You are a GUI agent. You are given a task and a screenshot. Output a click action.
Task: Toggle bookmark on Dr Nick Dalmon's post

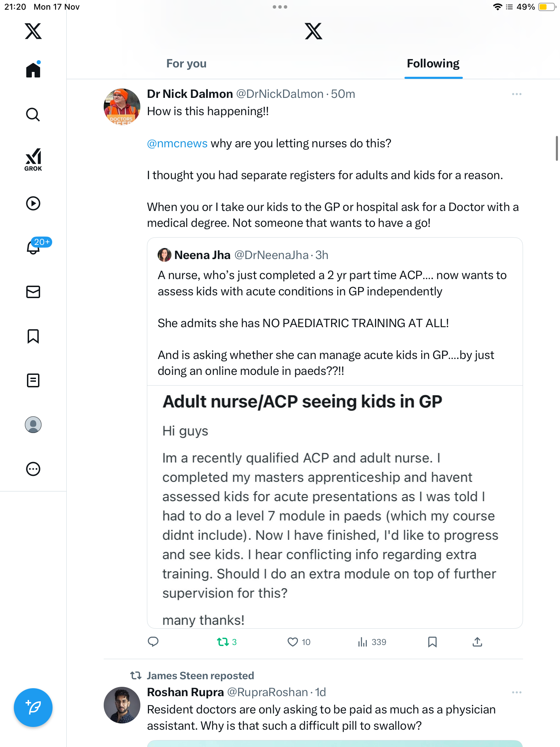(x=432, y=642)
